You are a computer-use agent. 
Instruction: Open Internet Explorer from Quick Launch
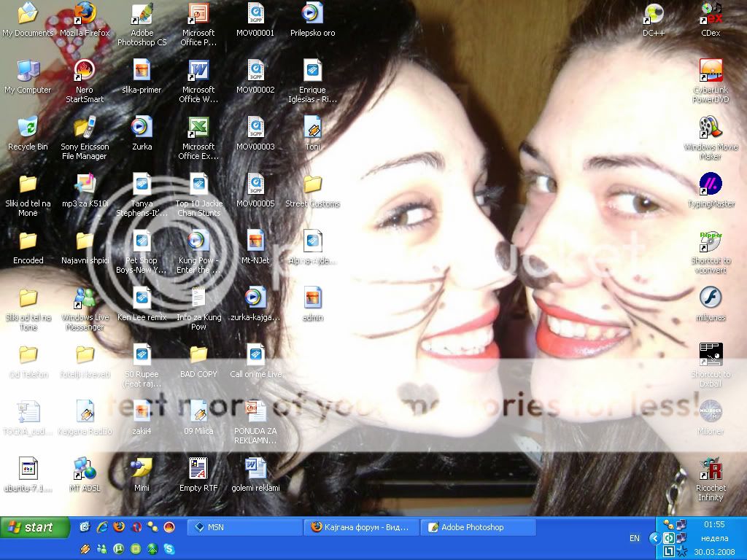[x=102, y=527]
